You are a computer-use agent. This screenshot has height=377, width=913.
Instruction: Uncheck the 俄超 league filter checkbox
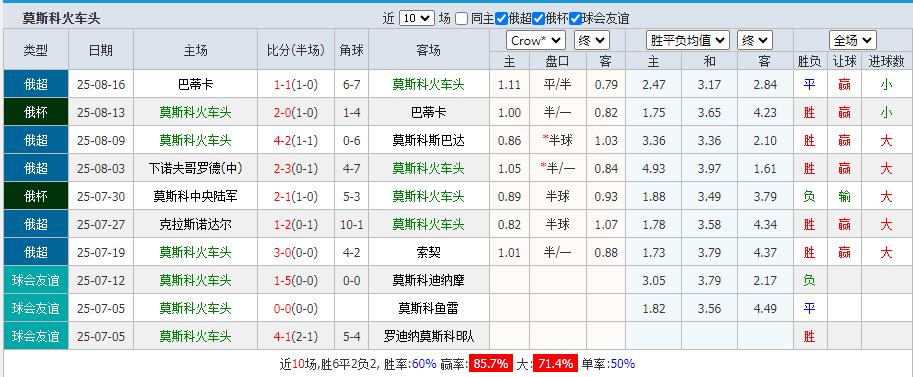(501, 19)
